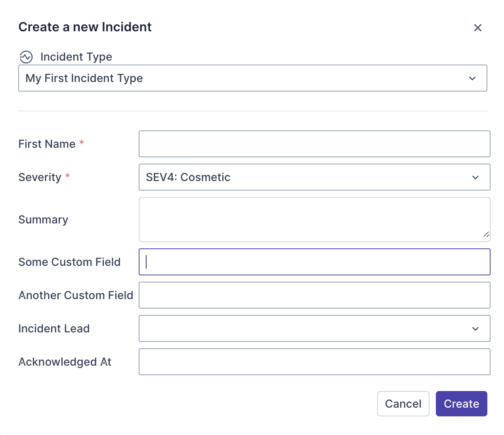Screen dimensions: 504x435
Task: Click the Incident Lead label text
Action: (54, 328)
